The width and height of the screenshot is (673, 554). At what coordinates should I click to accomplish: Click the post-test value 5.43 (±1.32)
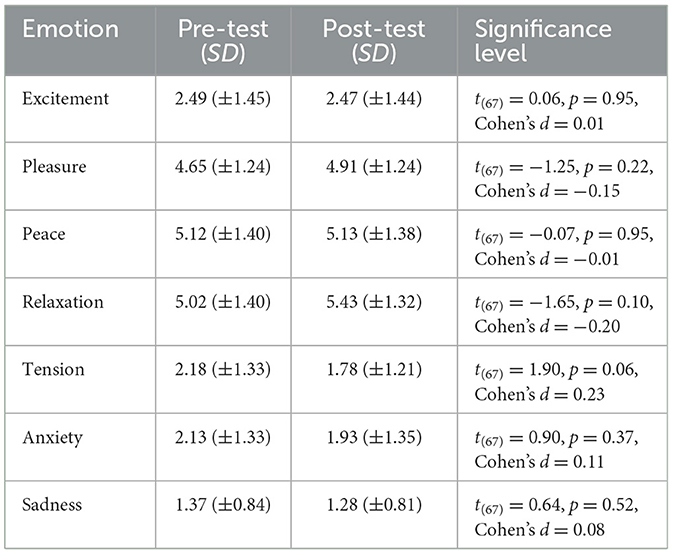coord(374,302)
